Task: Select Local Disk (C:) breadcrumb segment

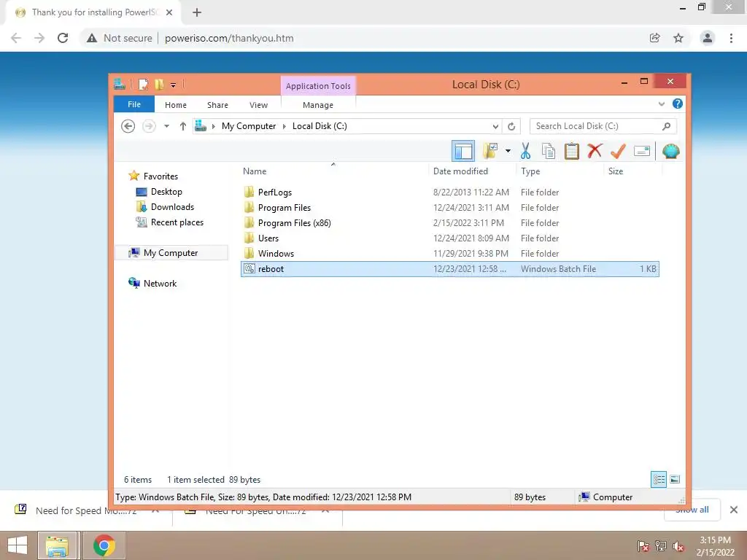Action: point(320,126)
